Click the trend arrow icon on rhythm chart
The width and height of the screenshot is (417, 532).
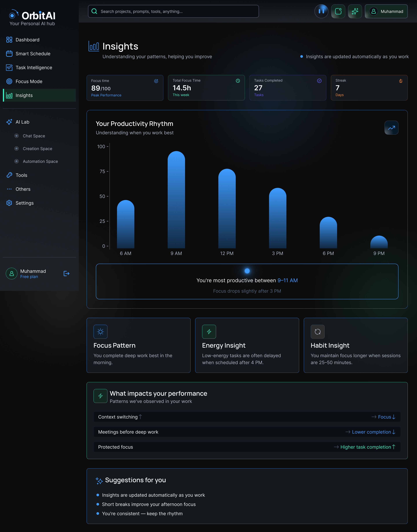tap(391, 128)
